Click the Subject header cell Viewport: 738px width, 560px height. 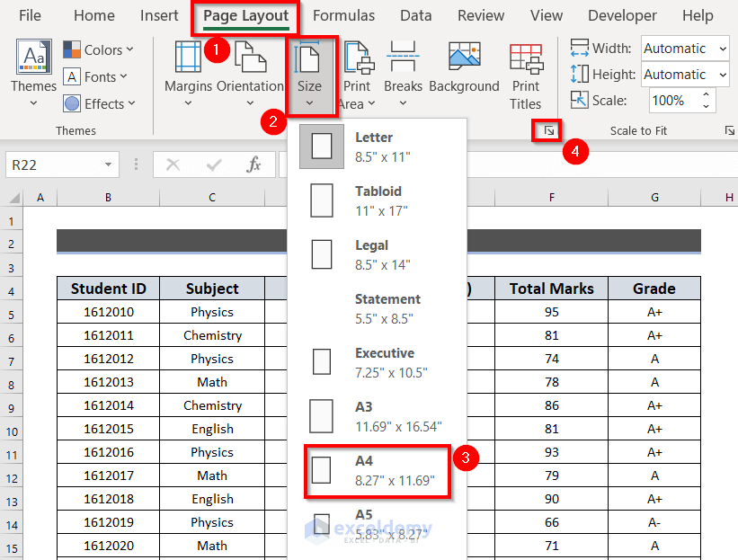pos(212,289)
